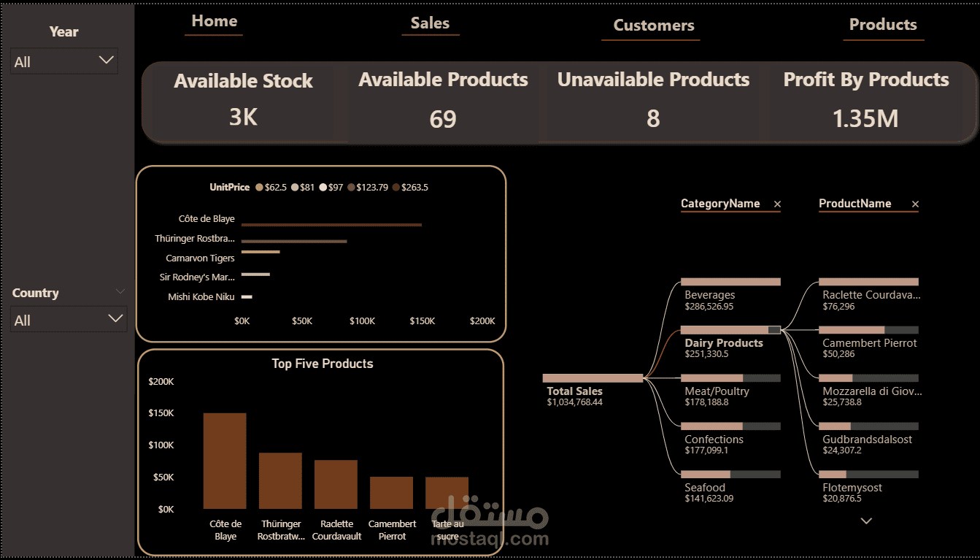
Task: Click the $123.79 UnitPrice legend swatch
Action: click(351, 188)
